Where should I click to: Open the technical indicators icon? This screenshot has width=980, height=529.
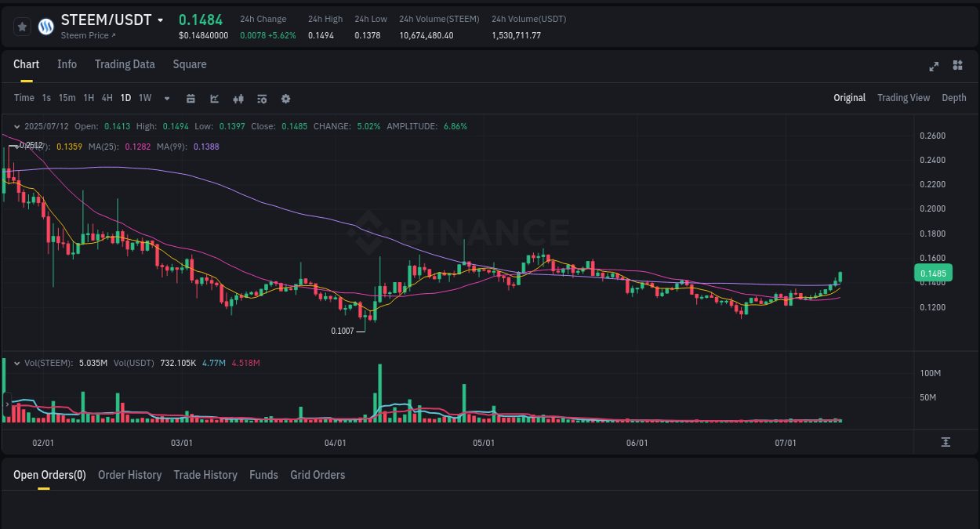pos(261,98)
